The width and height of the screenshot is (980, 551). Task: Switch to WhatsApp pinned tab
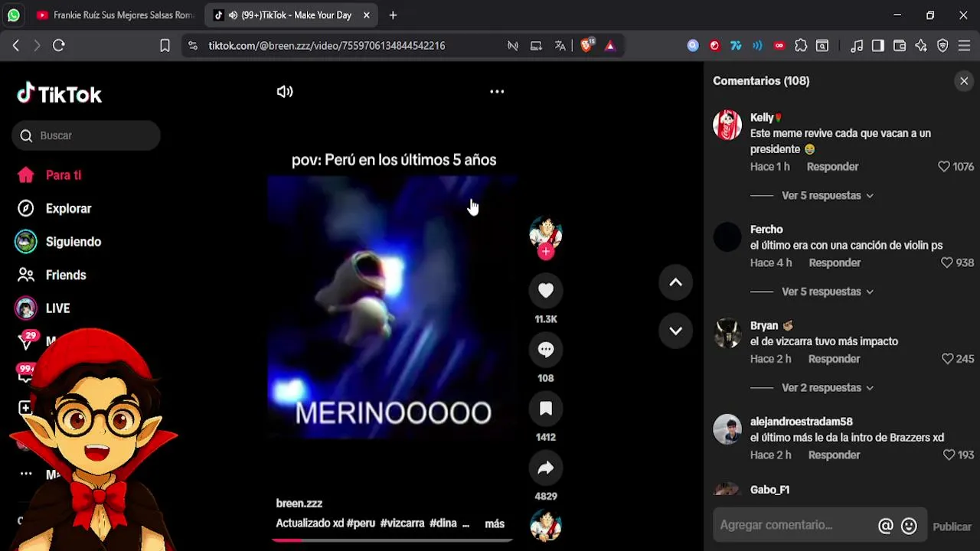tap(14, 15)
